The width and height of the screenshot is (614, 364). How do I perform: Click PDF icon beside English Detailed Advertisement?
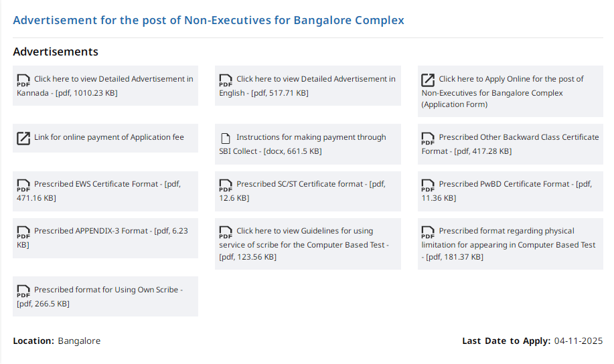click(x=226, y=80)
